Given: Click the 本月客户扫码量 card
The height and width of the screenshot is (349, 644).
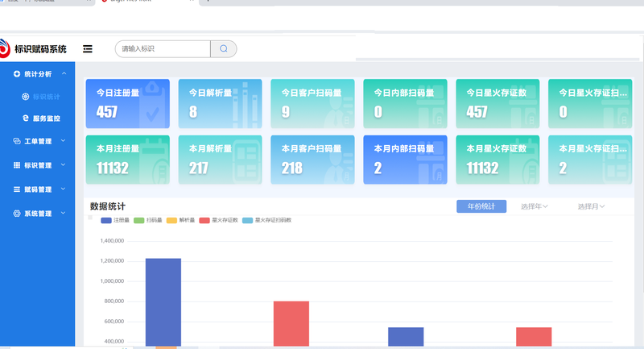Looking at the screenshot, I should tap(312, 160).
